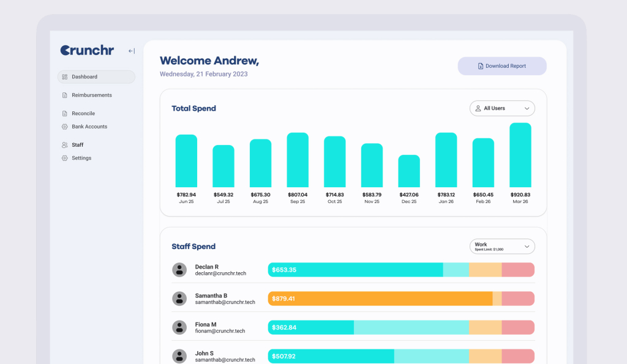The height and width of the screenshot is (364, 627).
Task: Click the Reconcile document icon
Action: coord(65,113)
